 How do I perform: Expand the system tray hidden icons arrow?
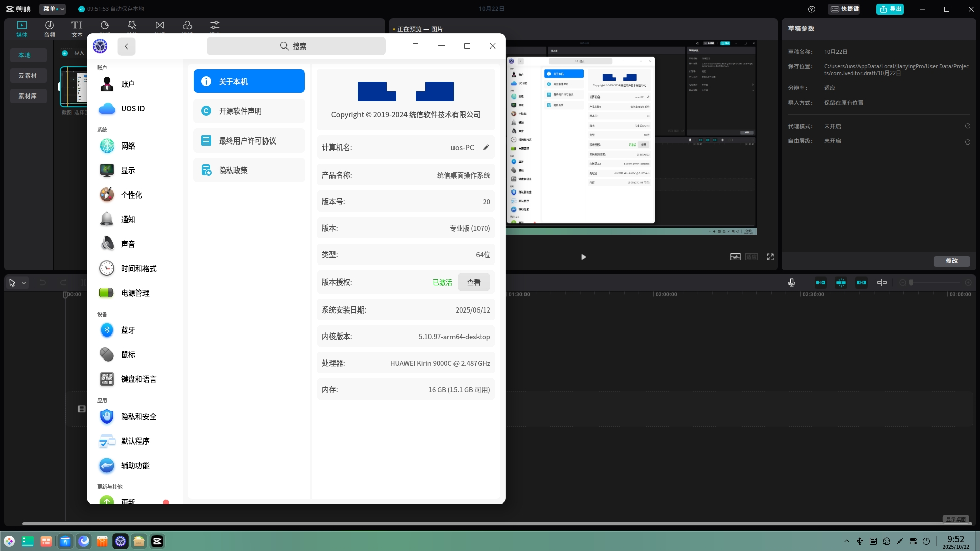(x=847, y=541)
